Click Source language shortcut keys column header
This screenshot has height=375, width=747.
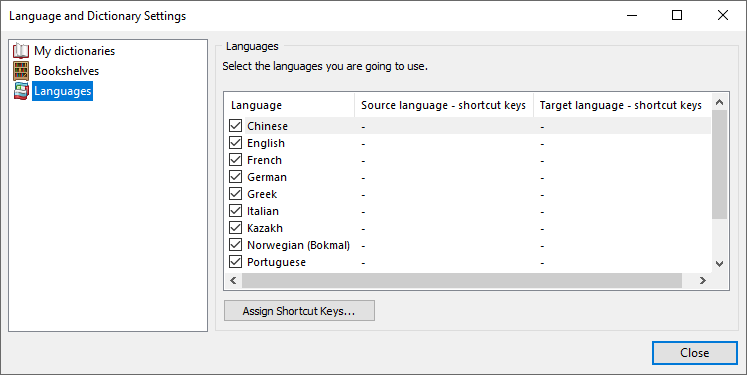(x=444, y=105)
